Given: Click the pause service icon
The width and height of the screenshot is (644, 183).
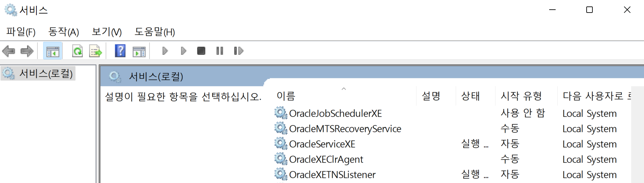Looking at the screenshot, I should 220,51.
